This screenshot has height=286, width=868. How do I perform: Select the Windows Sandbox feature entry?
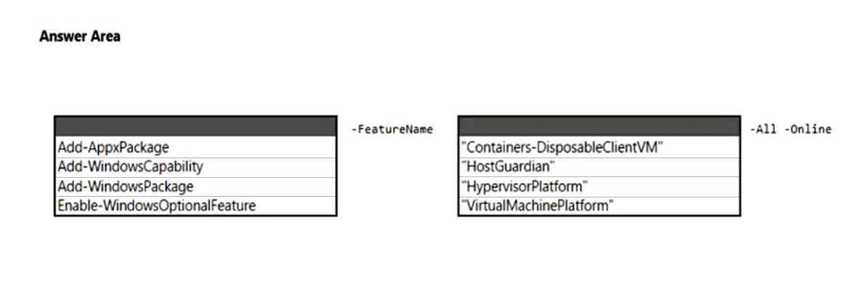tap(599, 147)
